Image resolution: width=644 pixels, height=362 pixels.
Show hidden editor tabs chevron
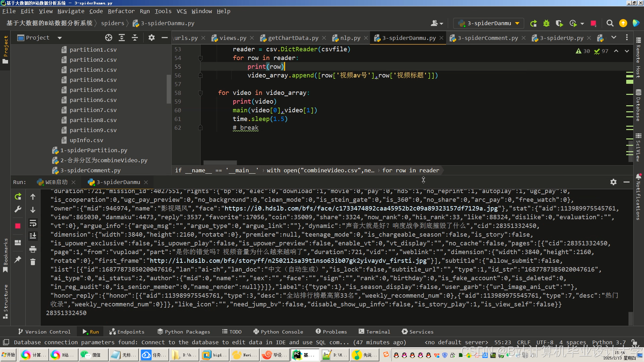point(613,38)
